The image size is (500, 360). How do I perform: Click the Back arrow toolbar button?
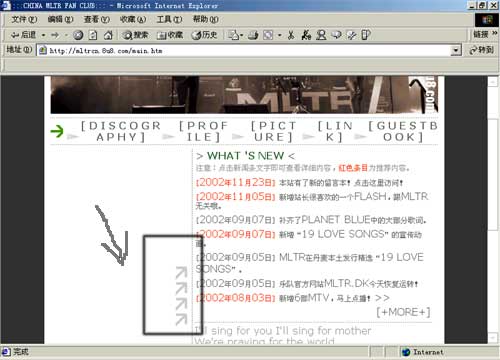tap(23, 35)
